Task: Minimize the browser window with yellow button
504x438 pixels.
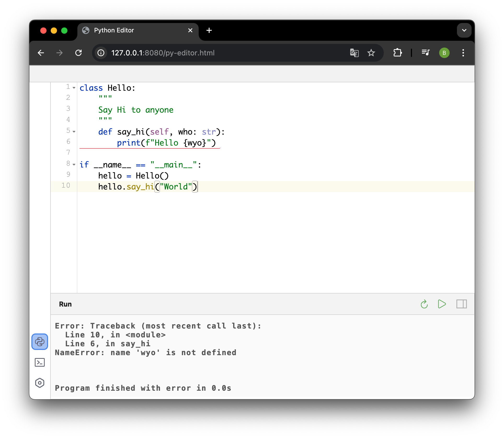Action: [54, 31]
